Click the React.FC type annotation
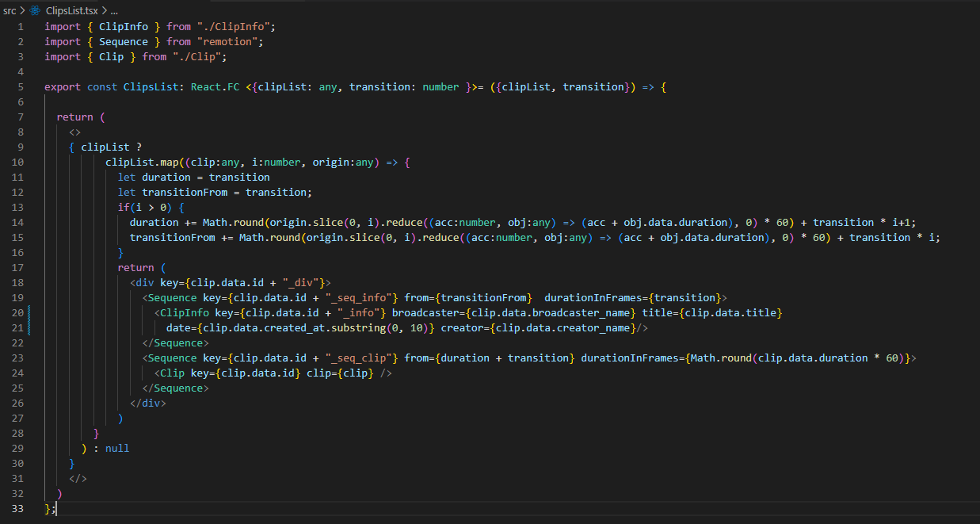Viewport: 980px width, 524px height. pyautogui.click(x=215, y=86)
